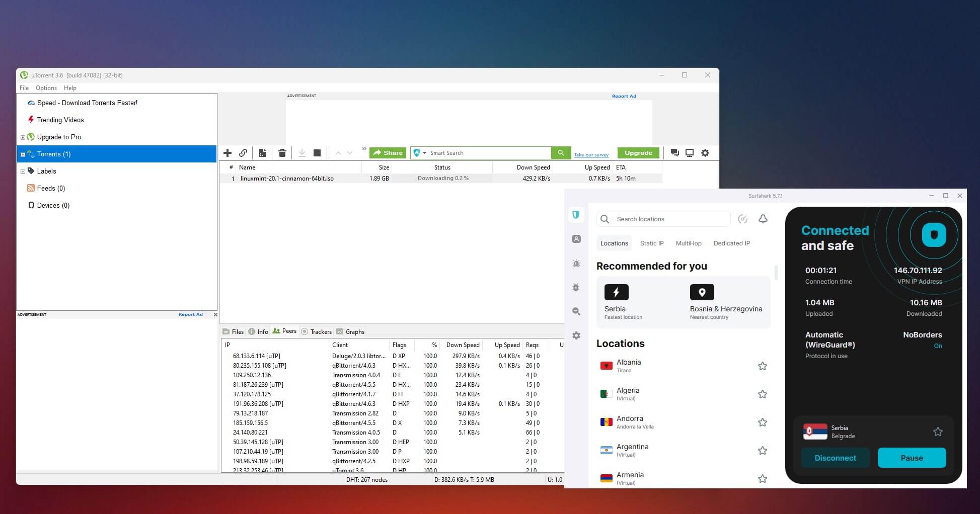Switch to the Trackers tab
This screenshot has width=980, height=514.
coord(316,331)
